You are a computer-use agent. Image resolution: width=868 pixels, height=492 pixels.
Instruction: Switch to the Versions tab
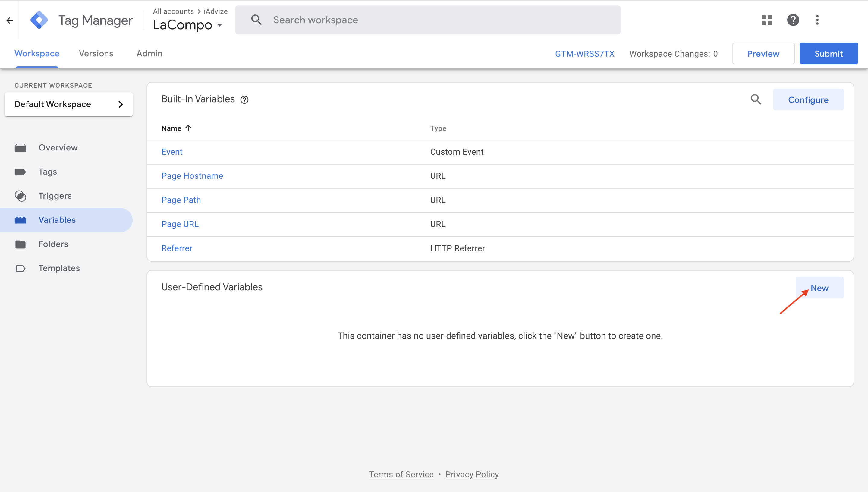click(96, 53)
